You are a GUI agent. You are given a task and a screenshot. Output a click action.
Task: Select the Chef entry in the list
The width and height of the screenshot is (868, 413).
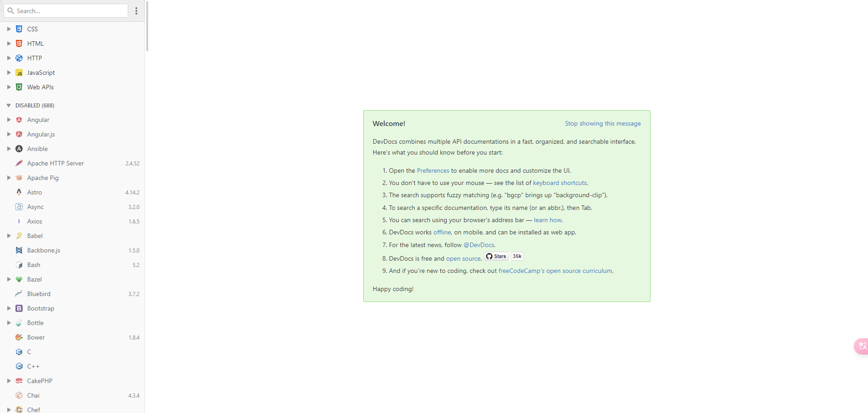(x=72, y=409)
